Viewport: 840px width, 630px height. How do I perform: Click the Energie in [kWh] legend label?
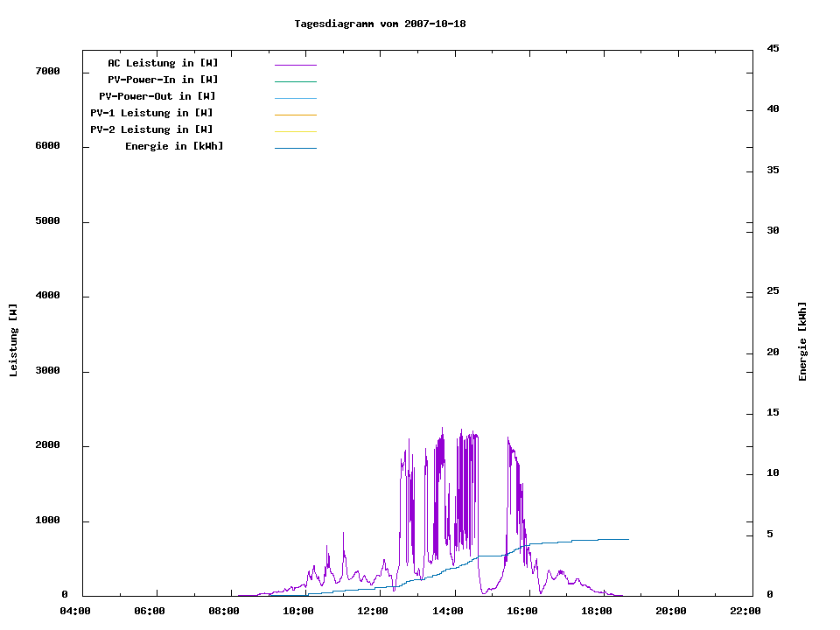coord(174,146)
